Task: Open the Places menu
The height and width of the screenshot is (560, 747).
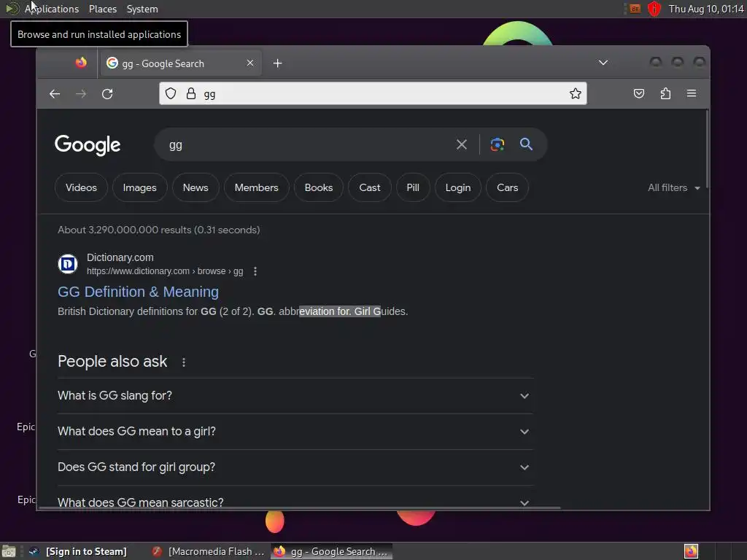Action: coord(102,9)
